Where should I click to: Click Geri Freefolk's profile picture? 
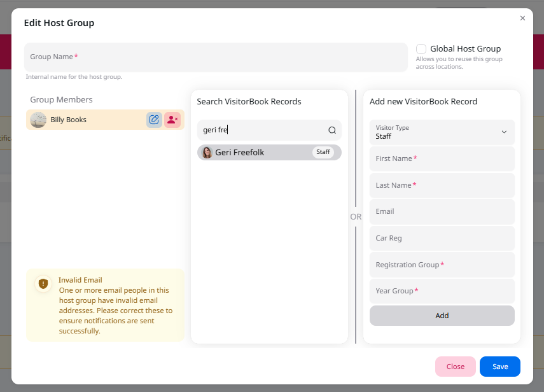click(x=207, y=153)
